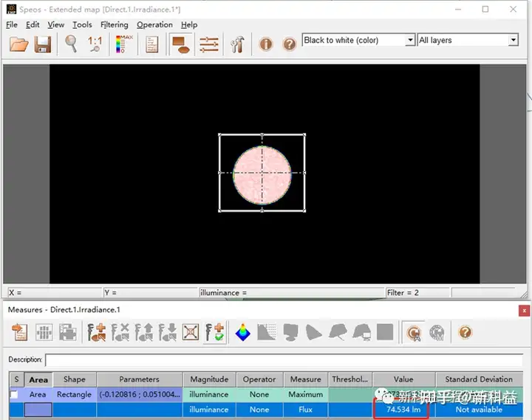Click into the Description text field

(x=284, y=359)
